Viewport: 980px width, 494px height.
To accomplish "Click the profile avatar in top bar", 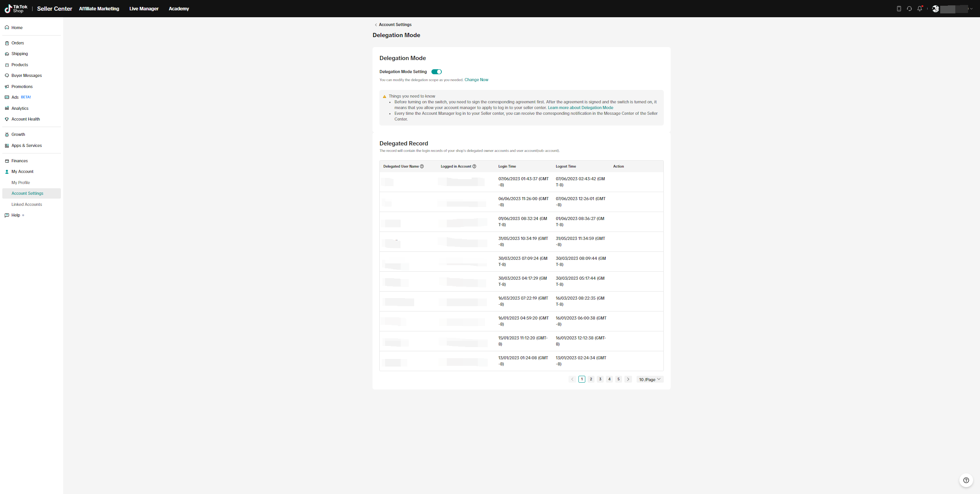I will click(936, 9).
